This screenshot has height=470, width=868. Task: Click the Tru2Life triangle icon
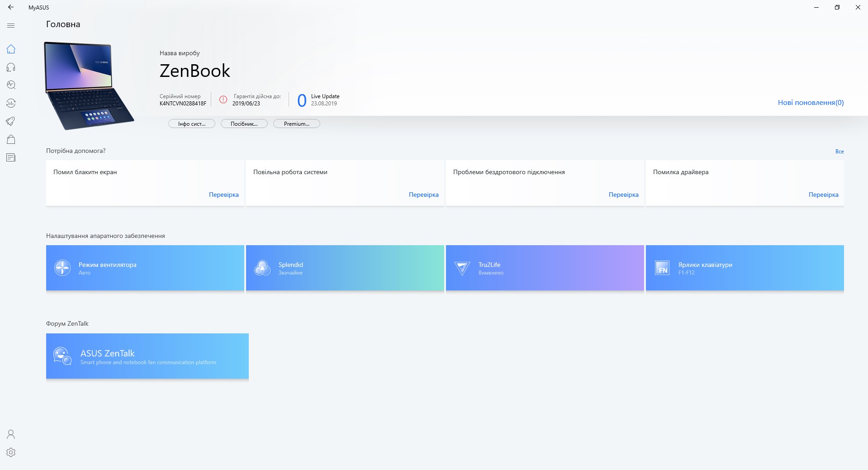coord(462,268)
